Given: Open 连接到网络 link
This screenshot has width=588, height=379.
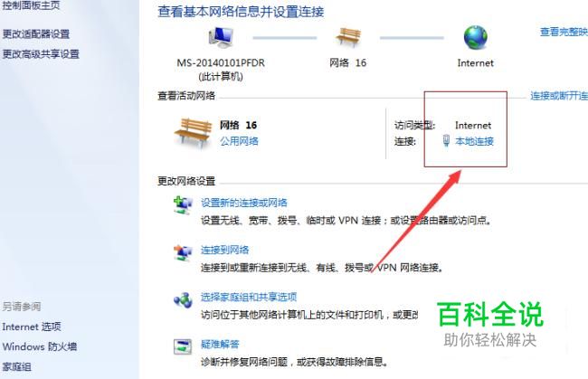Looking at the screenshot, I should (224, 250).
